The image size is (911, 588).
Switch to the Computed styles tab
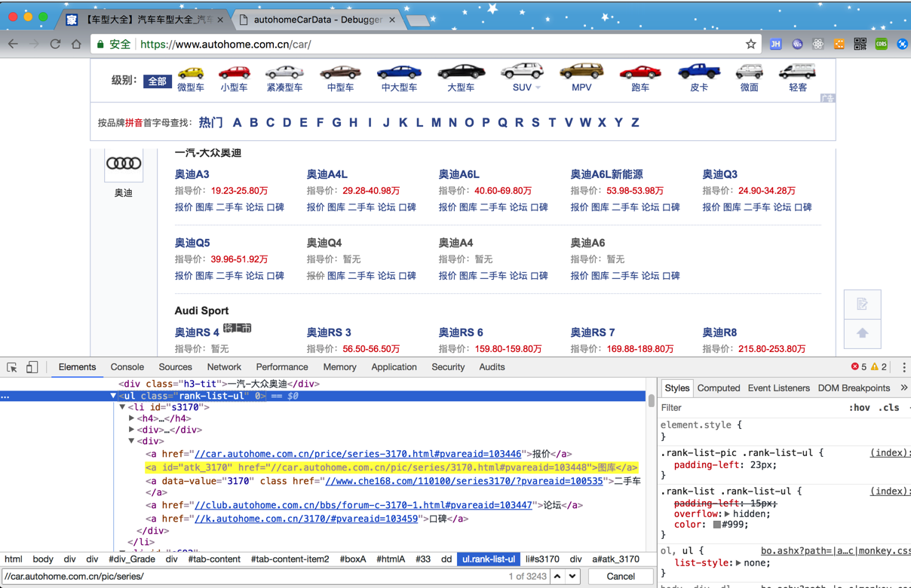point(719,388)
